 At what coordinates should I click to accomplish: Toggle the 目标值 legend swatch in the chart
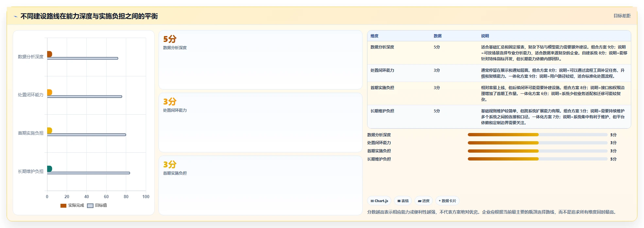pos(90,206)
